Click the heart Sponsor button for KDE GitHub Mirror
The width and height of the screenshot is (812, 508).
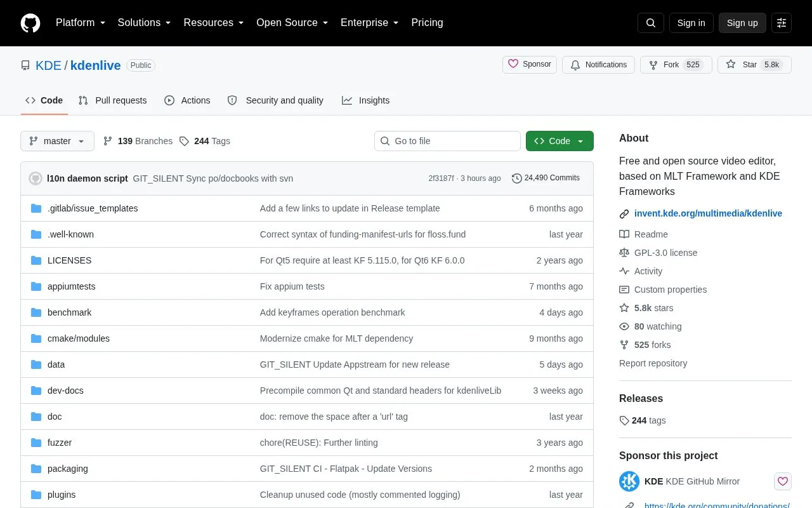click(x=783, y=481)
